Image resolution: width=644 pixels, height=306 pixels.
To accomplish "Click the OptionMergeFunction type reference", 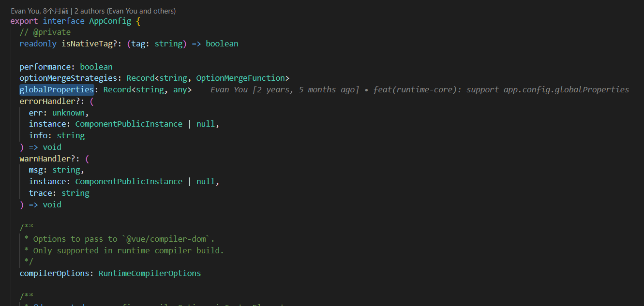I will tap(240, 78).
